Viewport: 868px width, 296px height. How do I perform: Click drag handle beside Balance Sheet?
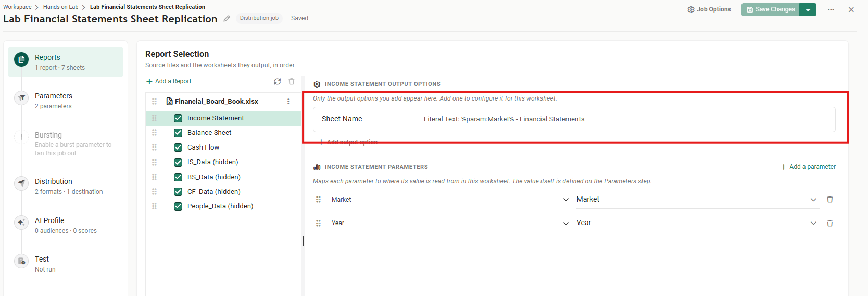coord(154,133)
